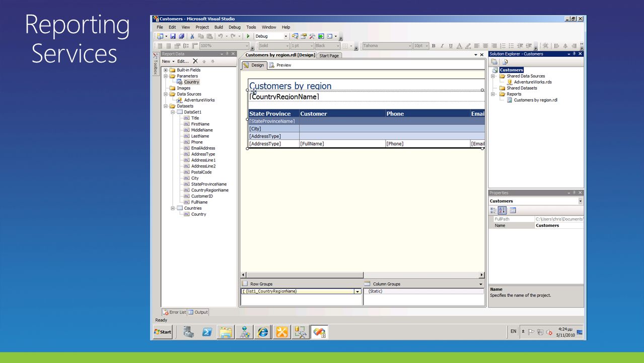
Task: Click the Cut scissors icon
Action: click(x=192, y=36)
